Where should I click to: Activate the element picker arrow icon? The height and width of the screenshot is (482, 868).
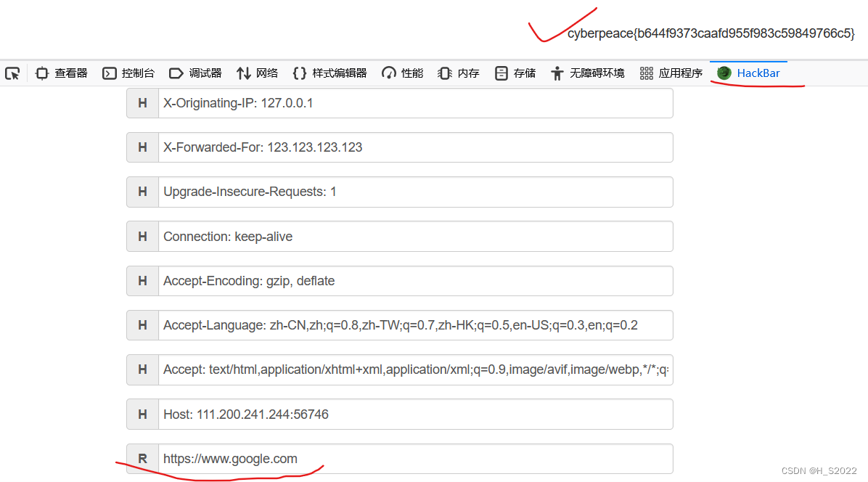(13, 73)
